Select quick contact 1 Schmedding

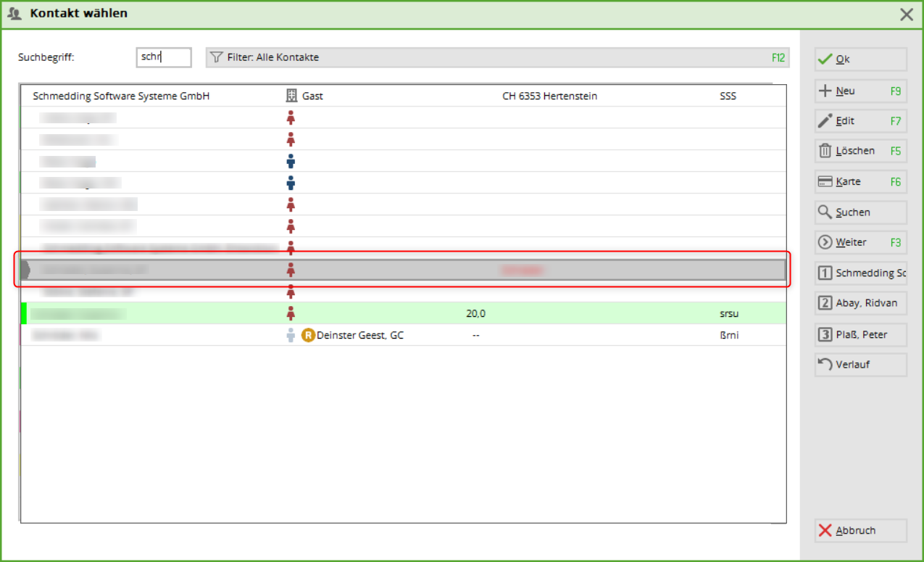(x=860, y=273)
